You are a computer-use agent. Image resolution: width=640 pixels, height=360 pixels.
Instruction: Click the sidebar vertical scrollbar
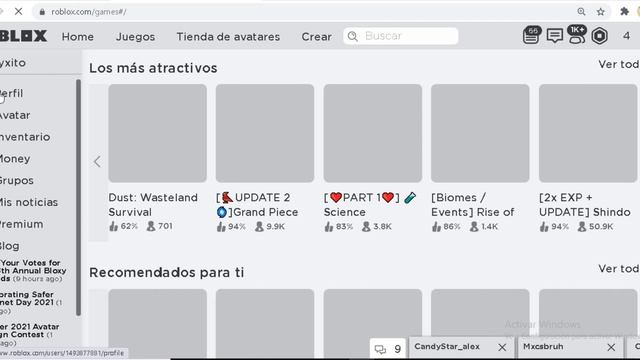[x=78, y=197]
